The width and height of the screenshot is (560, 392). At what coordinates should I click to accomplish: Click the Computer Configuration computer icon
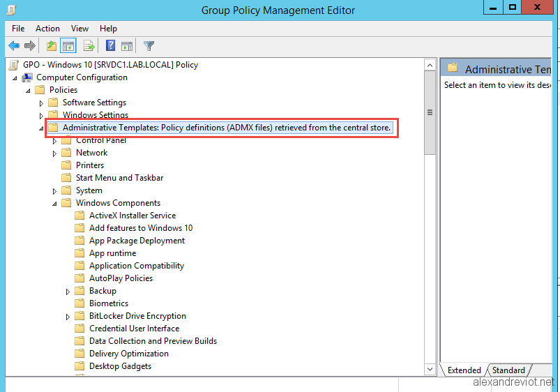[x=27, y=77]
